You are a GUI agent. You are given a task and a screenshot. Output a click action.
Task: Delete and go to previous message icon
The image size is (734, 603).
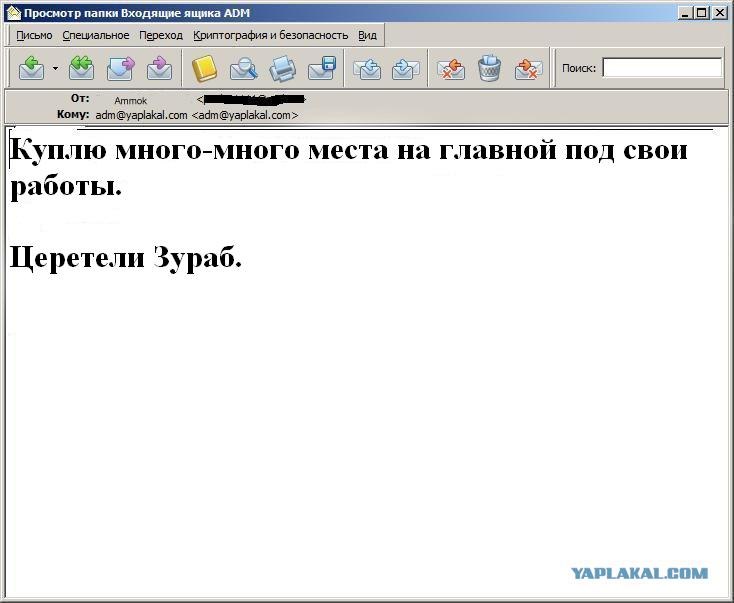pyautogui.click(x=450, y=69)
